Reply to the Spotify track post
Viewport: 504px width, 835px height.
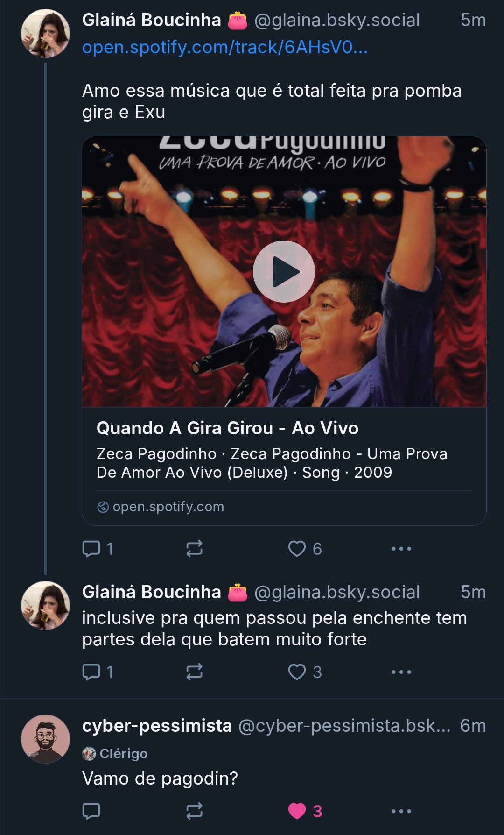pos(91,549)
